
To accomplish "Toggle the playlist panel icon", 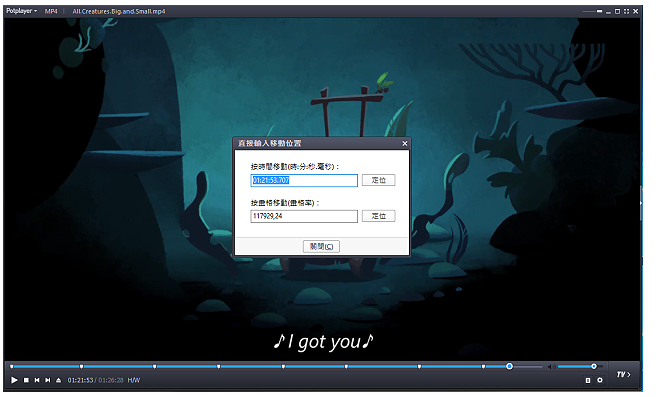I will pyautogui.click(x=588, y=380).
